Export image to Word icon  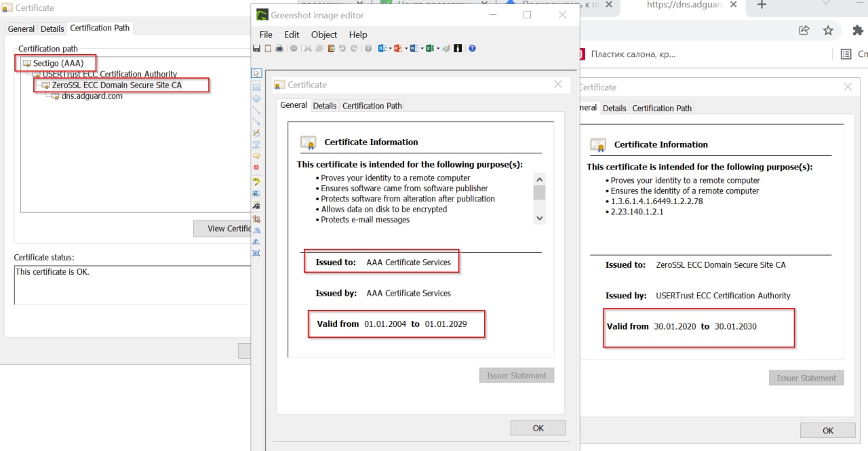click(x=414, y=48)
